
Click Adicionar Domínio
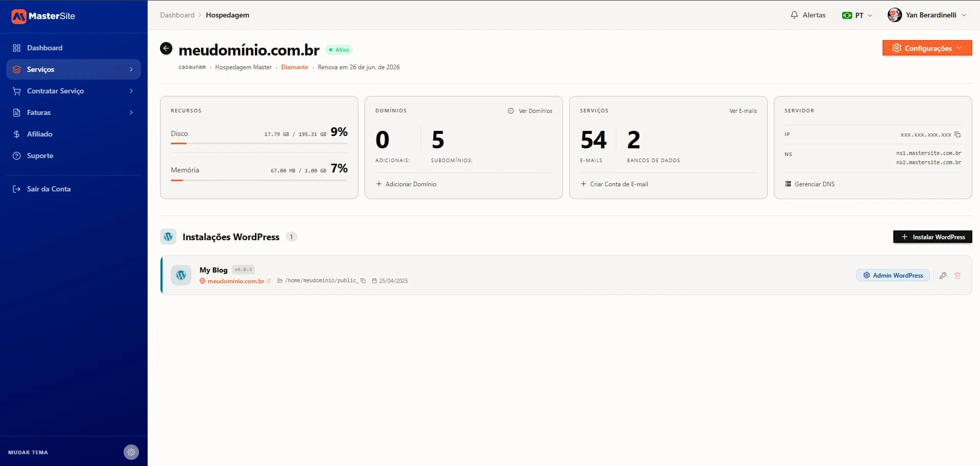point(406,184)
